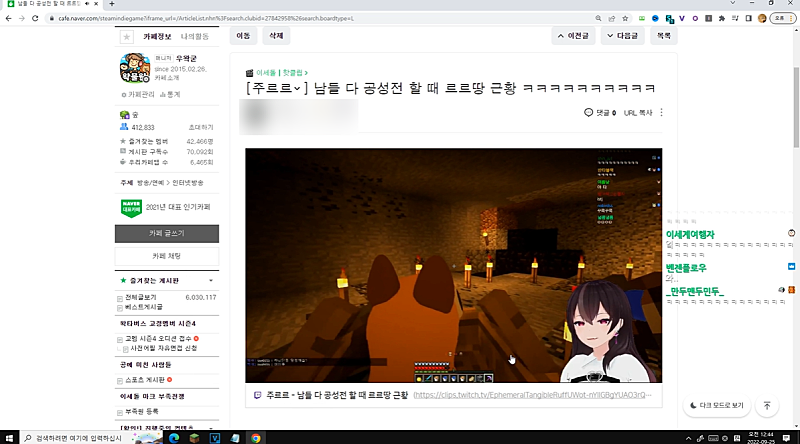Image resolution: width=800 pixels, height=444 pixels.
Task: Click the purple O extension icon
Action: click(695, 18)
